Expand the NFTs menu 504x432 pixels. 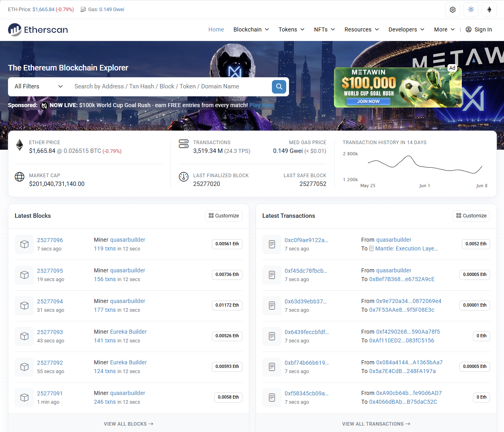[x=324, y=29]
